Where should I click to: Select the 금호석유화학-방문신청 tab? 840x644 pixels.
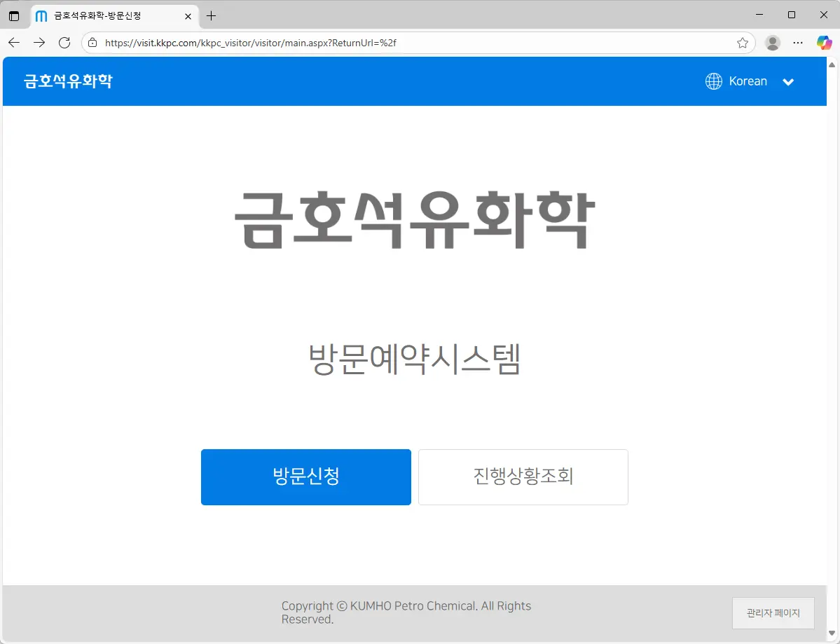point(105,15)
